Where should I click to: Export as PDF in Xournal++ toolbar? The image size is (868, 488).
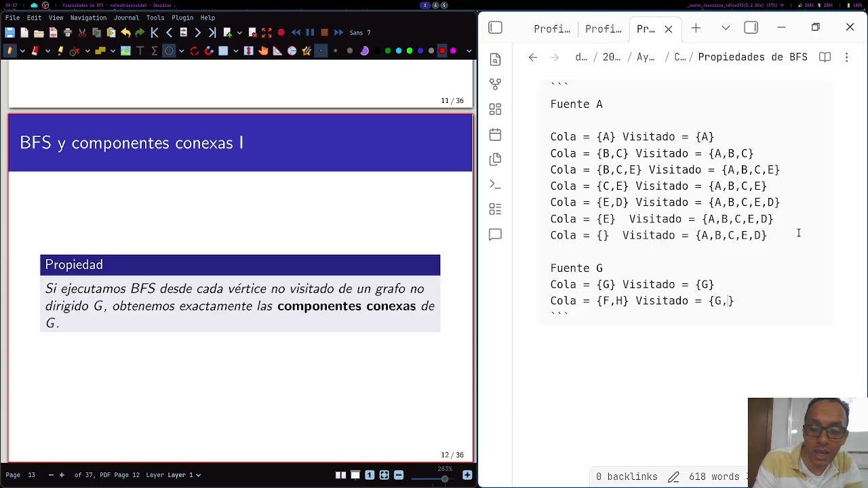pos(53,33)
